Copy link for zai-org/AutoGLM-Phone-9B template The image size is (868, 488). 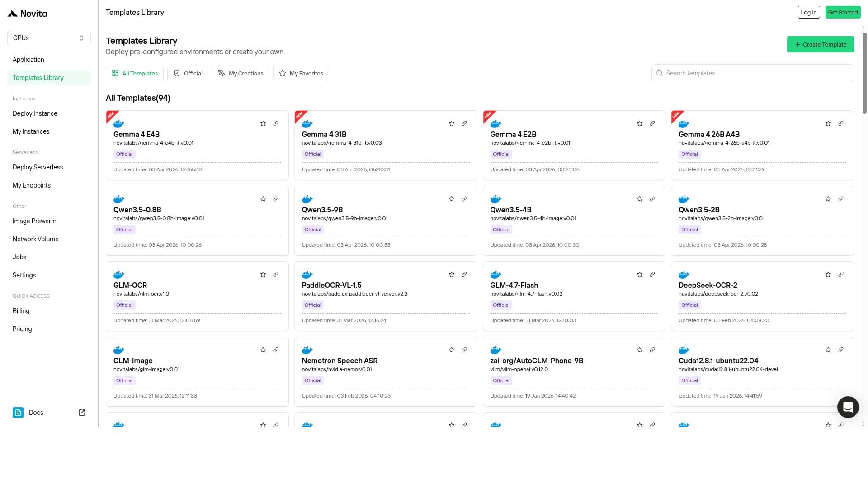(652, 350)
